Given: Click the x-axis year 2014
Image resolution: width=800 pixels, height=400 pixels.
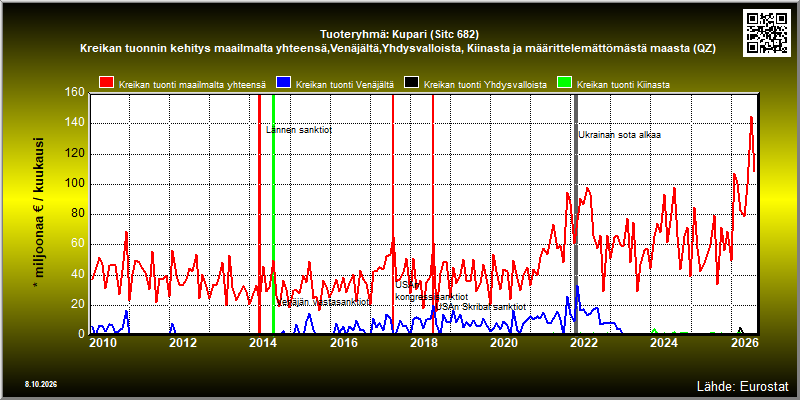Looking at the screenshot, I should point(263,343).
